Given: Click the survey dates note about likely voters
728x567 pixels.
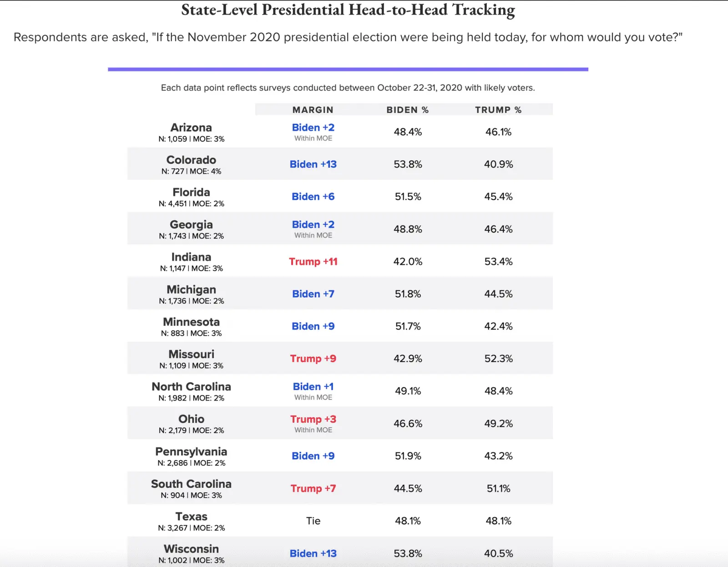Looking at the screenshot, I should [x=348, y=88].
